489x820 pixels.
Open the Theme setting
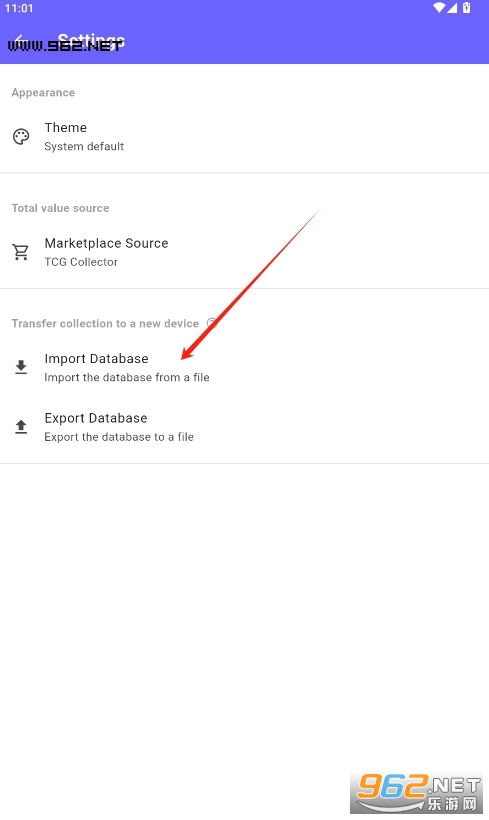(244, 137)
